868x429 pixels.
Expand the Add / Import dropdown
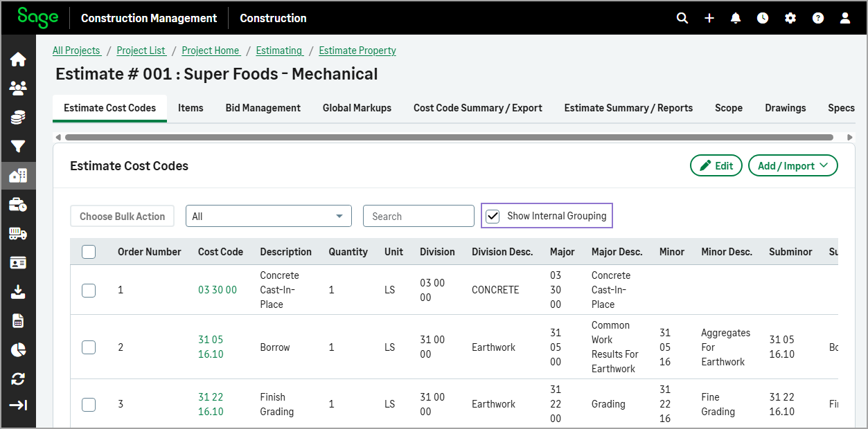coord(792,166)
